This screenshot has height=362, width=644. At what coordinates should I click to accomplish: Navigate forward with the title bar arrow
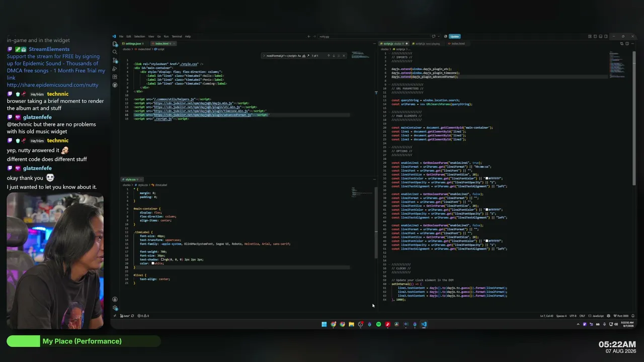click(313, 36)
